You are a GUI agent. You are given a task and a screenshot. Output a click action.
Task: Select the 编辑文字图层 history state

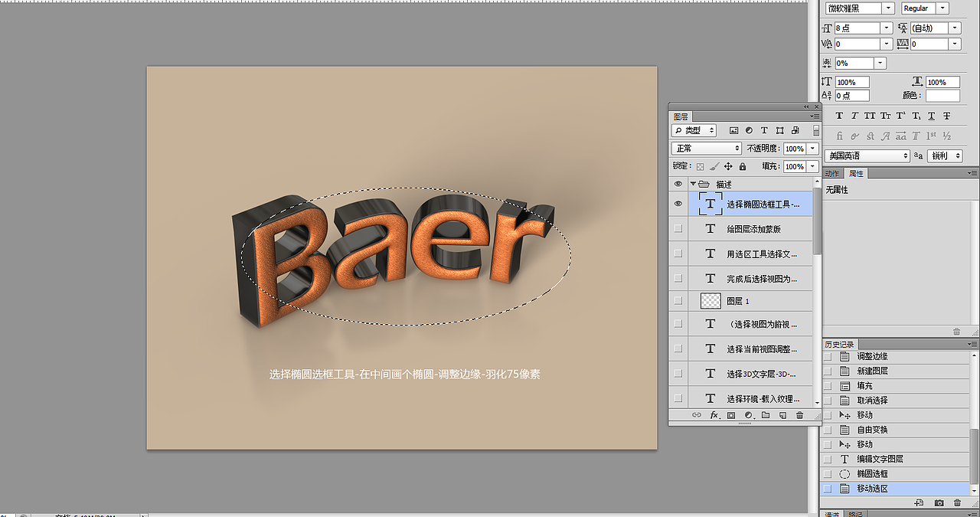[894, 459]
